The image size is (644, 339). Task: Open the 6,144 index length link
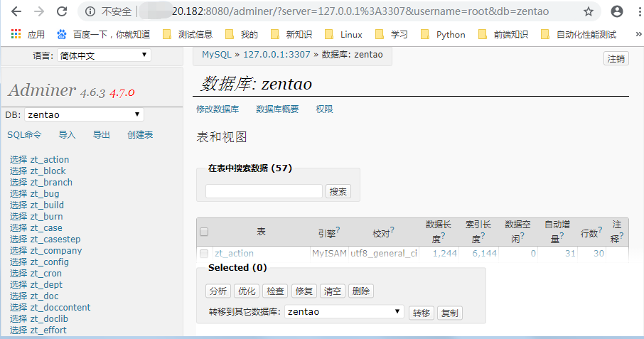485,254
